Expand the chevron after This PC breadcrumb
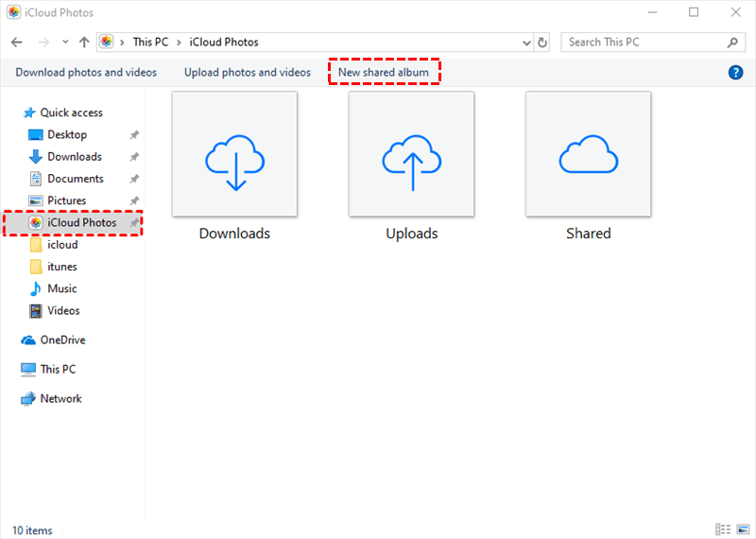 point(179,43)
